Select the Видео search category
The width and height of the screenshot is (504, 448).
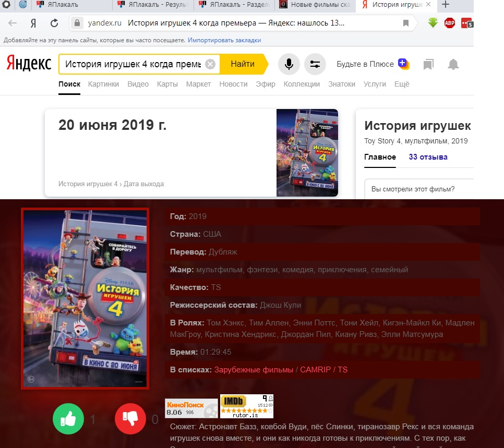point(138,84)
